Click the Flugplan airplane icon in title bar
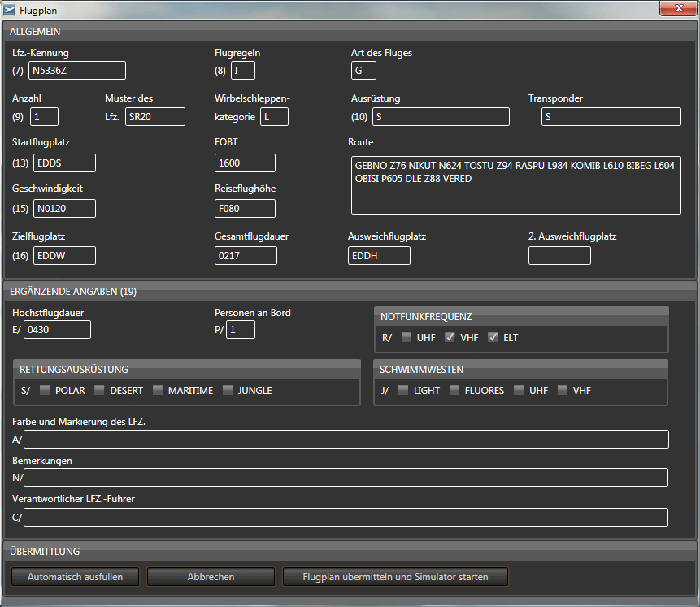This screenshot has width=700, height=607. [10, 9]
